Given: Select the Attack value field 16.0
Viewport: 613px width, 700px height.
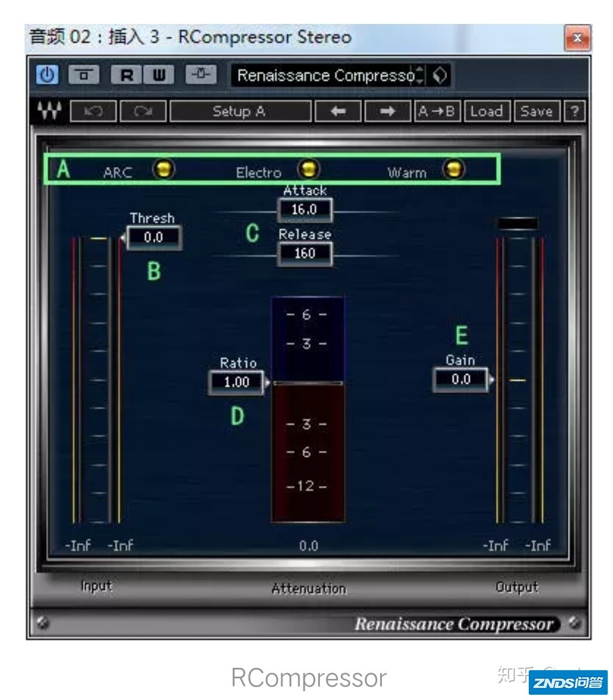Looking at the screenshot, I should tap(305, 209).
